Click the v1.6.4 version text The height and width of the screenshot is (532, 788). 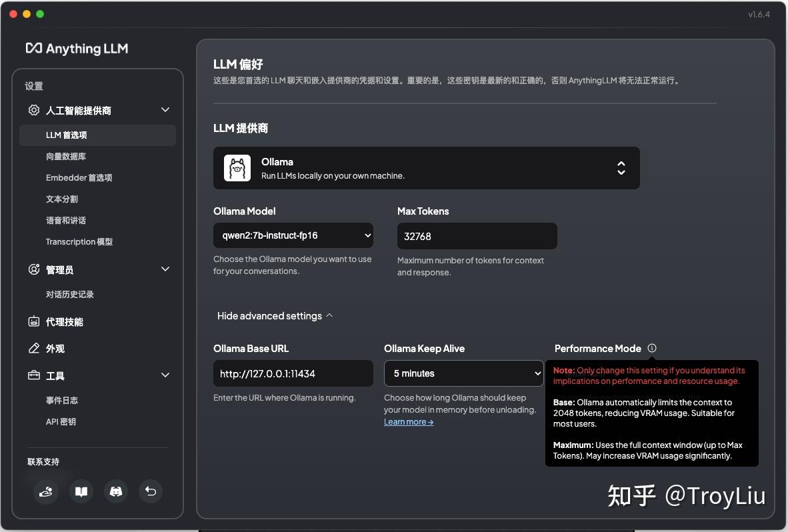click(759, 15)
